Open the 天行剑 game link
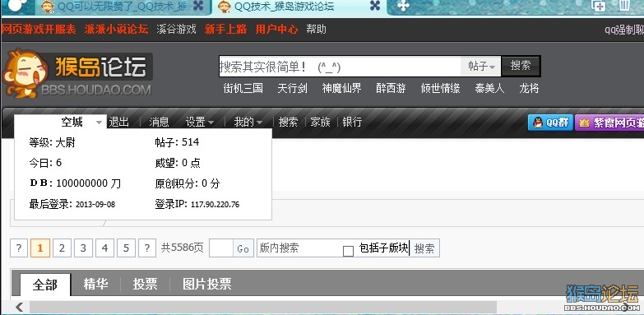 293,88
